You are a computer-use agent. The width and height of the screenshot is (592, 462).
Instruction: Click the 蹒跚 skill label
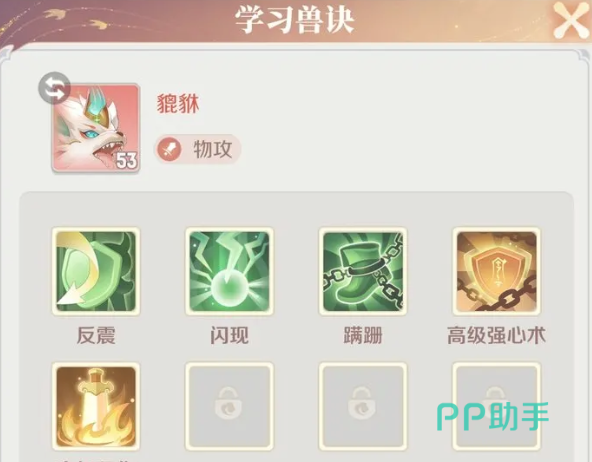[363, 336]
